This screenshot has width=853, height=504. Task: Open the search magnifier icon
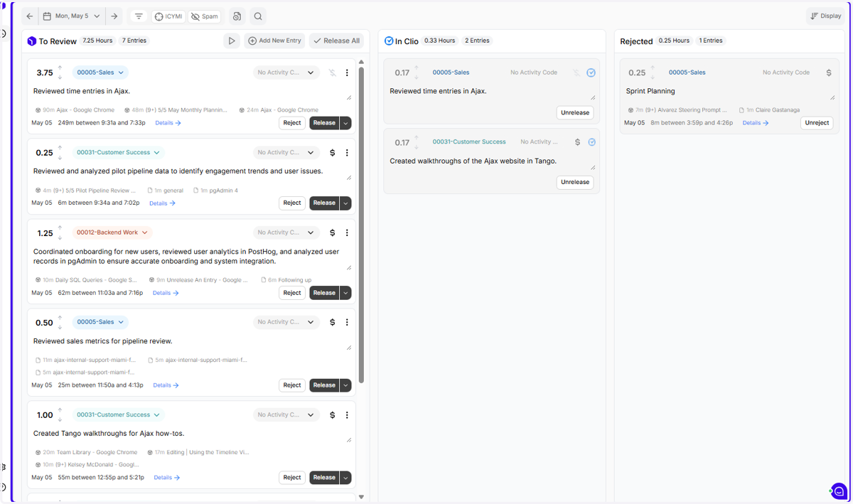[x=258, y=16]
